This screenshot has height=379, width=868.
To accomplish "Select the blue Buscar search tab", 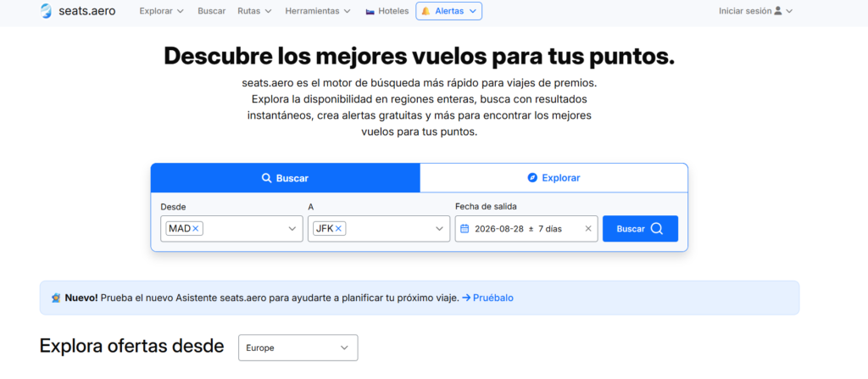I will pos(286,178).
